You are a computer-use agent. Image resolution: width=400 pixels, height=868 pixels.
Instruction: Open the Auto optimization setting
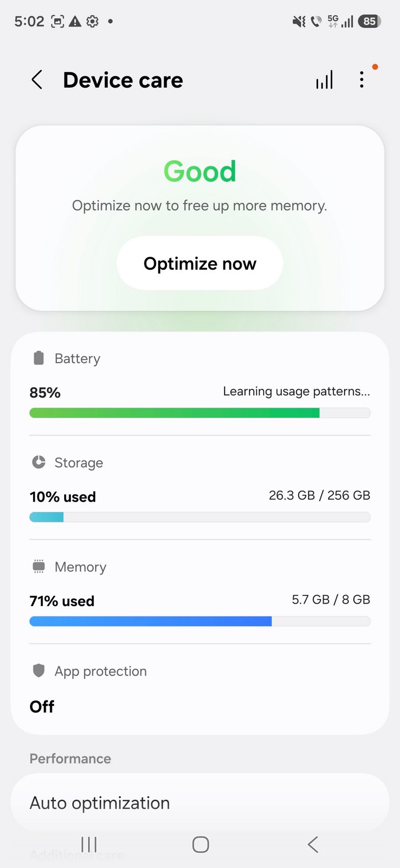click(x=100, y=803)
